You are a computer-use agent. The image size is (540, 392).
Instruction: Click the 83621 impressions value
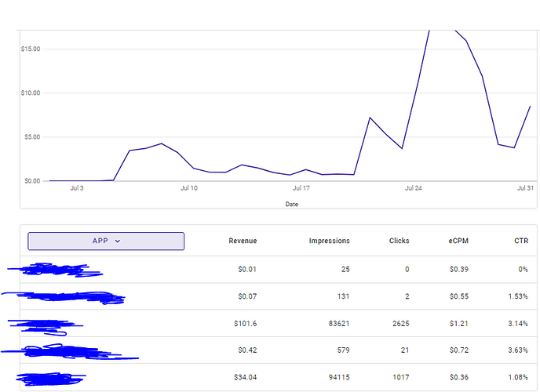point(339,324)
